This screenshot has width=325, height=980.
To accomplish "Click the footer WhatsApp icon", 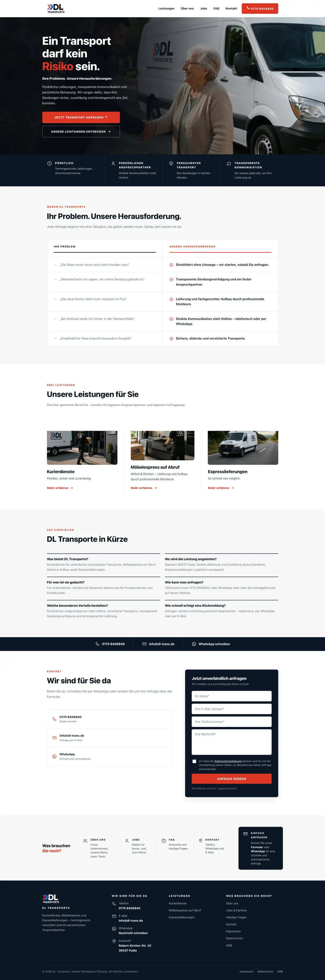I will pos(114,929).
